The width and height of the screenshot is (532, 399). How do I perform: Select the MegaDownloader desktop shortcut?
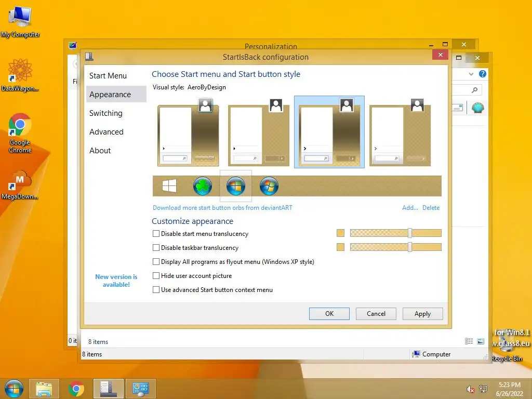click(x=20, y=185)
